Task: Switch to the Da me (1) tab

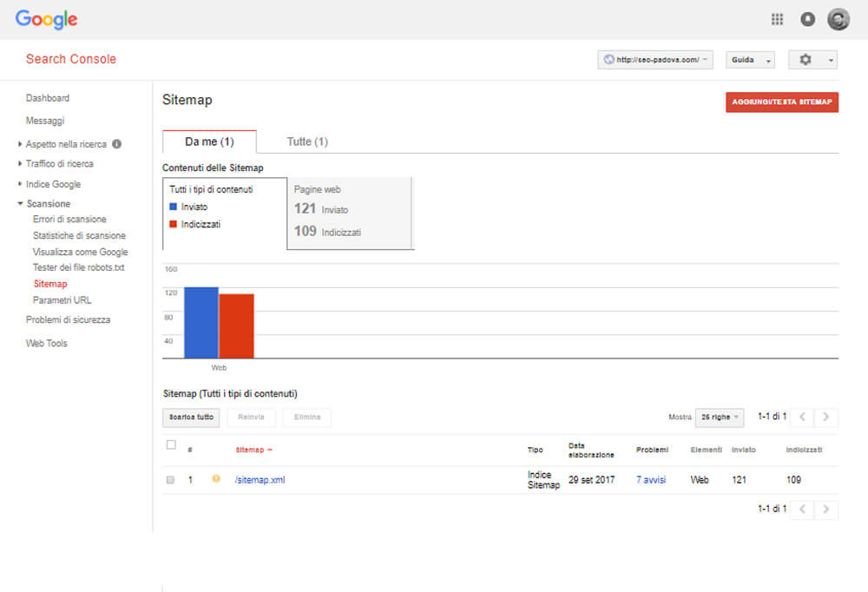Action: (x=209, y=141)
